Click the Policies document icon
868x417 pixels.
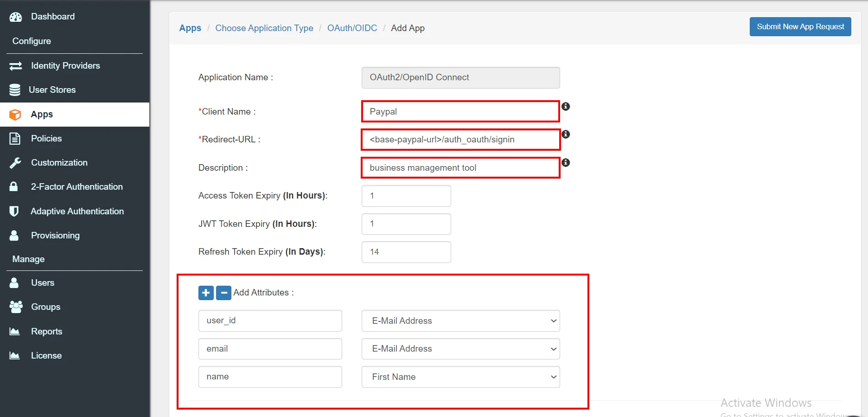coord(15,139)
